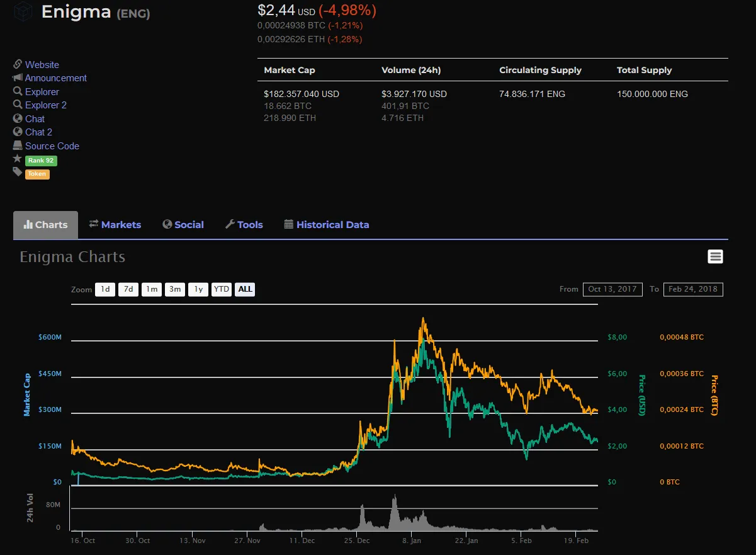Click the total supply 150.000.000 ENG value

(x=652, y=94)
